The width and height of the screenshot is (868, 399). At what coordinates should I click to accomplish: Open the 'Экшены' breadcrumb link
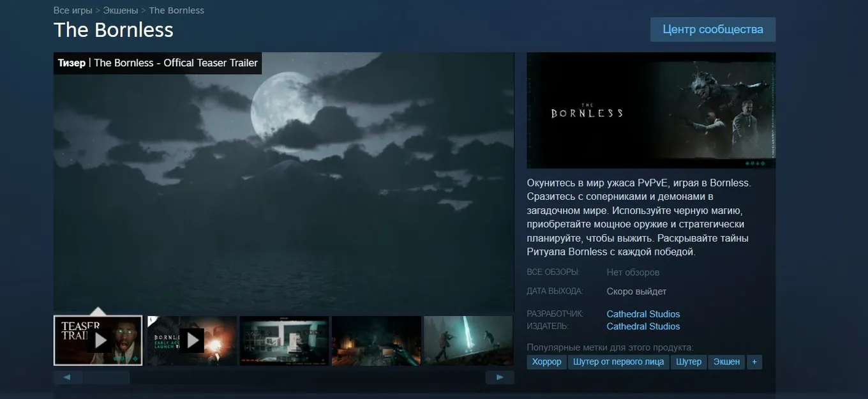[121, 11]
